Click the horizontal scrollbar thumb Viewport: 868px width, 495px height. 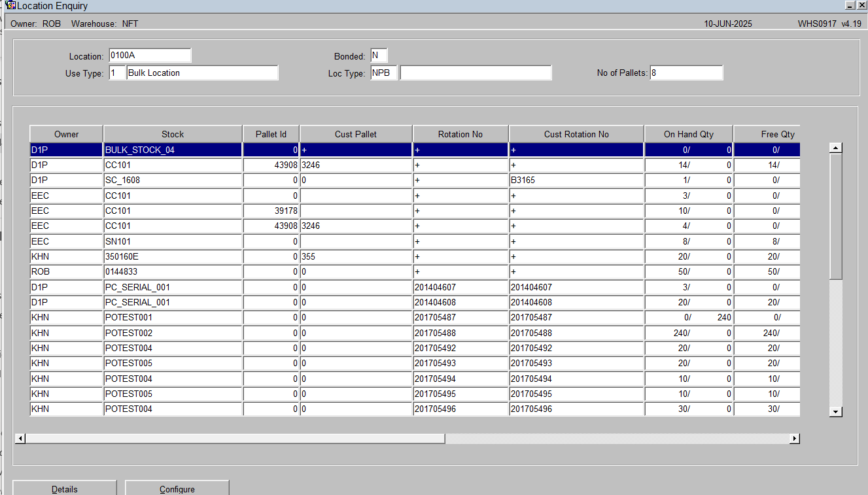pyautogui.click(x=235, y=438)
